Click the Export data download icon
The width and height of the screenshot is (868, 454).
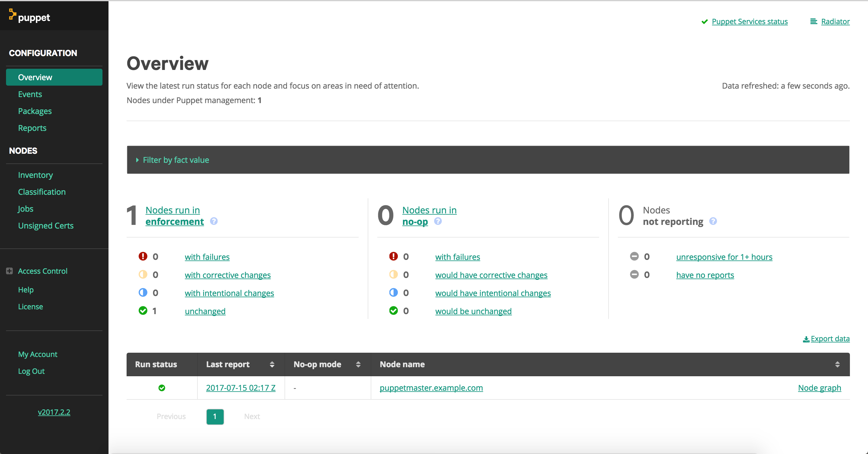click(806, 339)
